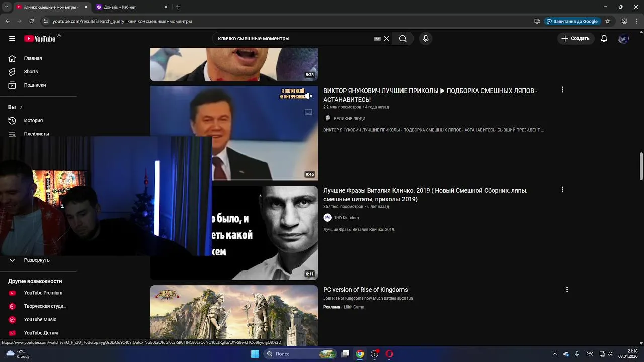This screenshot has width=644, height=362.
Task: Bookmark this page with star icon
Action: pos(608,21)
